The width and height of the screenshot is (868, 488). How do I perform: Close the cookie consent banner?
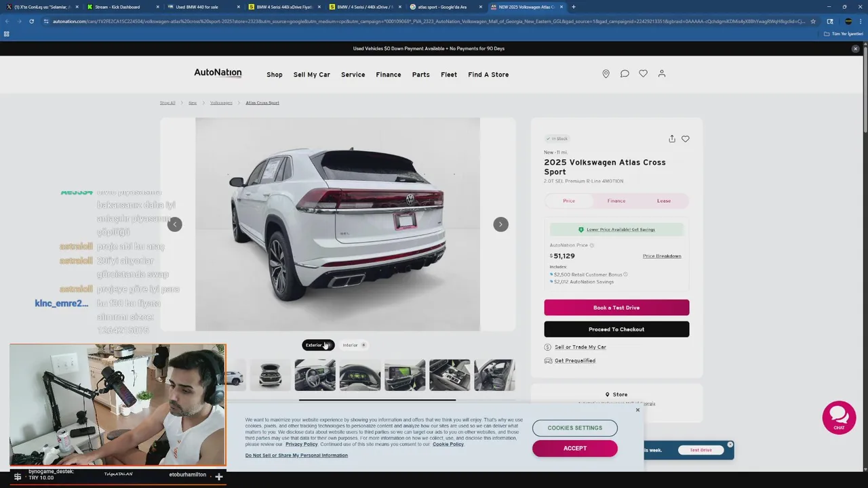637,410
